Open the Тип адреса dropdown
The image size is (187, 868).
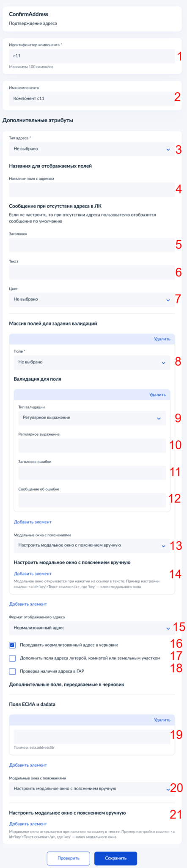91,149
